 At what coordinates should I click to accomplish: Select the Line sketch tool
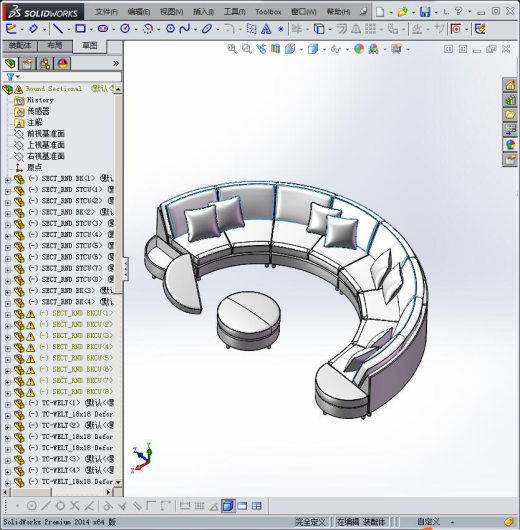pyautogui.click(x=58, y=29)
